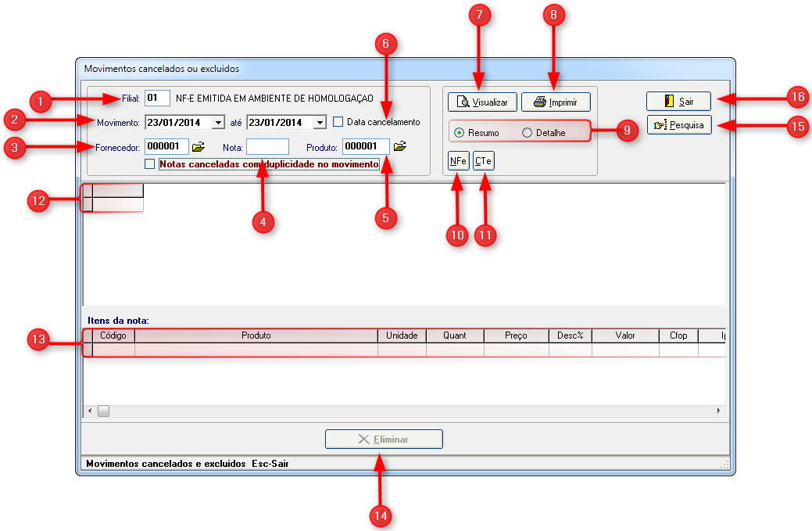Focus the Nota input field
812x531 pixels.
tap(268, 146)
